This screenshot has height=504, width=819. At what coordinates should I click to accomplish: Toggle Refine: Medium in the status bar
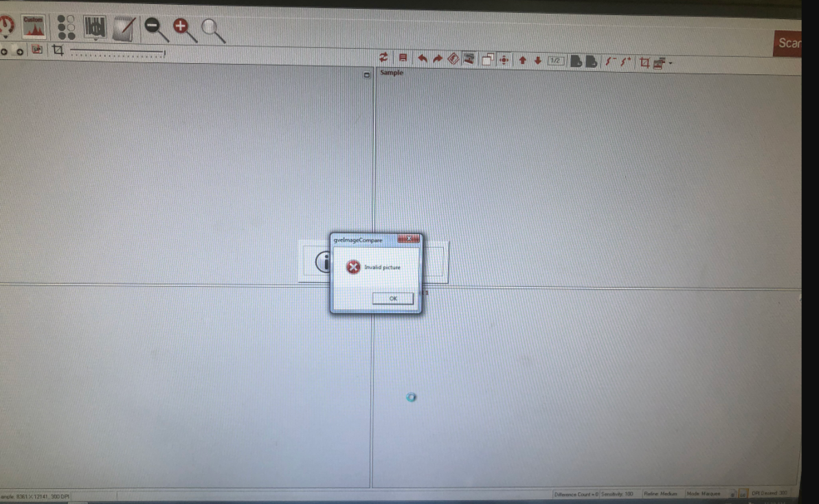(x=662, y=494)
